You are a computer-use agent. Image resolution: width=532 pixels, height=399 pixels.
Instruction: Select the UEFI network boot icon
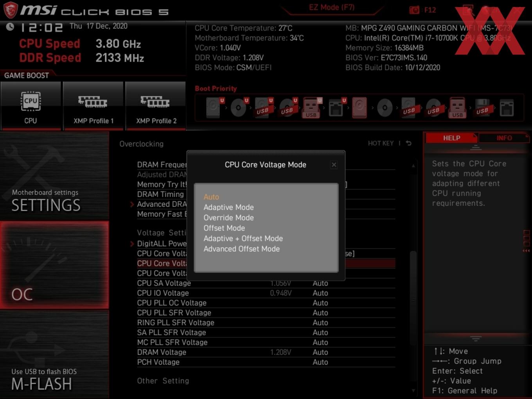[336, 108]
